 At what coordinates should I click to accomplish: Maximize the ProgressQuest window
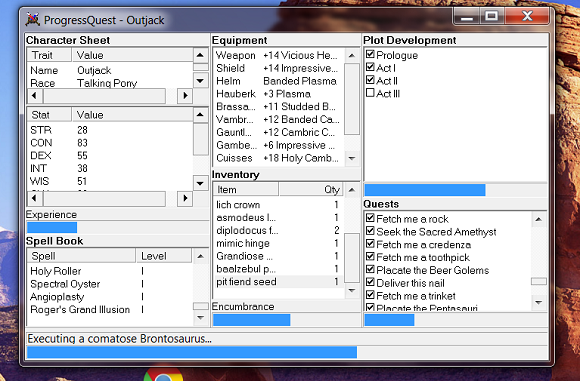pyautogui.click(x=492, y=16)
